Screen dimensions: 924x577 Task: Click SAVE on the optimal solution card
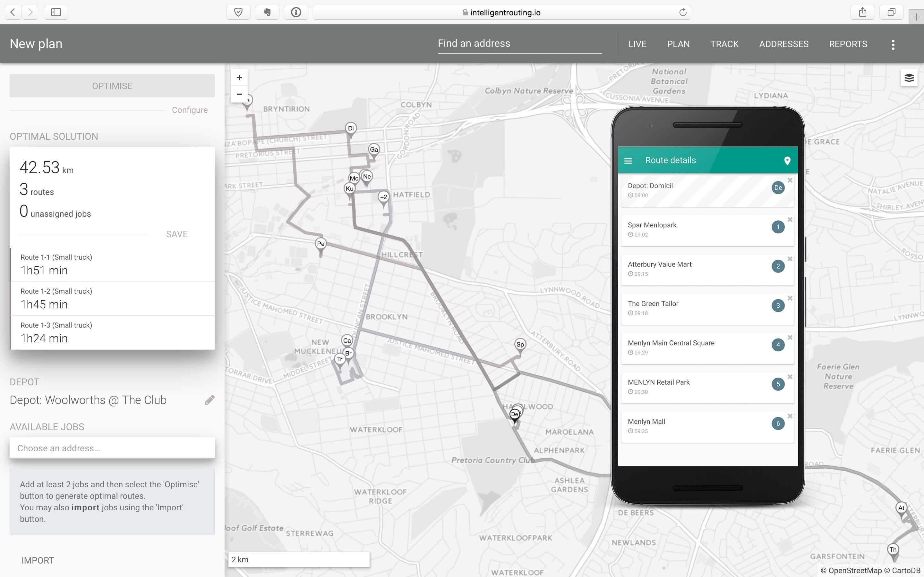tap(177, 234)
